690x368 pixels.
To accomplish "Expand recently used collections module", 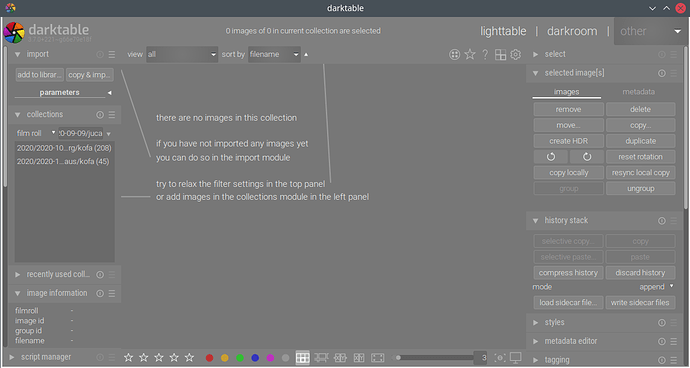I will click(18, 275).
